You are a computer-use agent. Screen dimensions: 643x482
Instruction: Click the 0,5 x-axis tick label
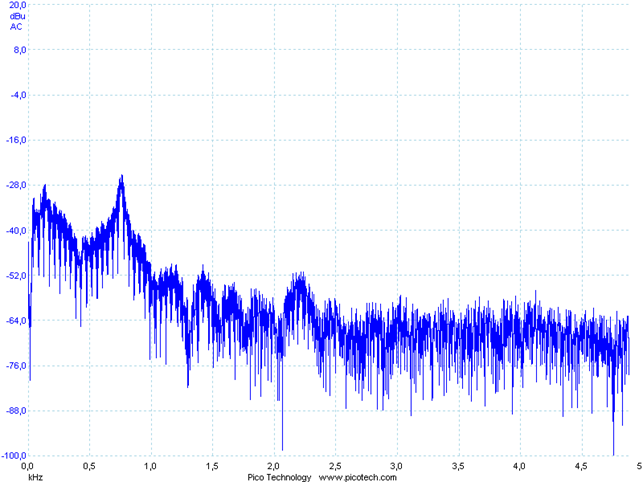click(89, 466)
